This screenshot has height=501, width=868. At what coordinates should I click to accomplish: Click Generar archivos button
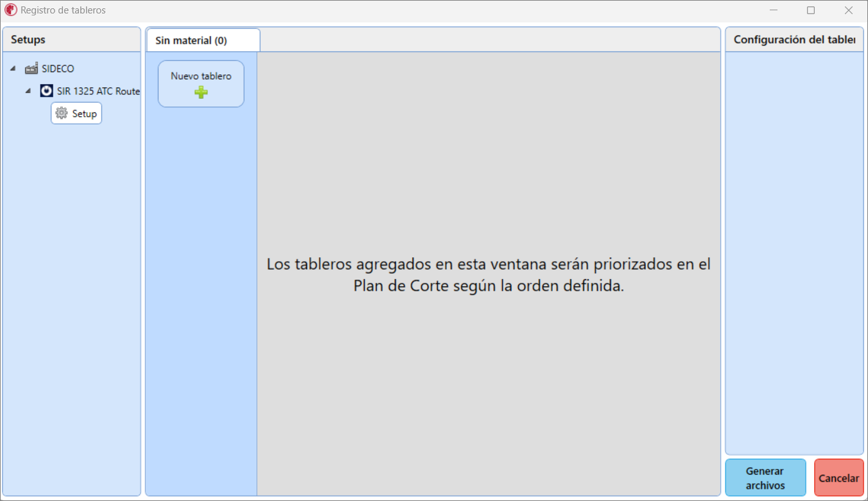point(765,478)
